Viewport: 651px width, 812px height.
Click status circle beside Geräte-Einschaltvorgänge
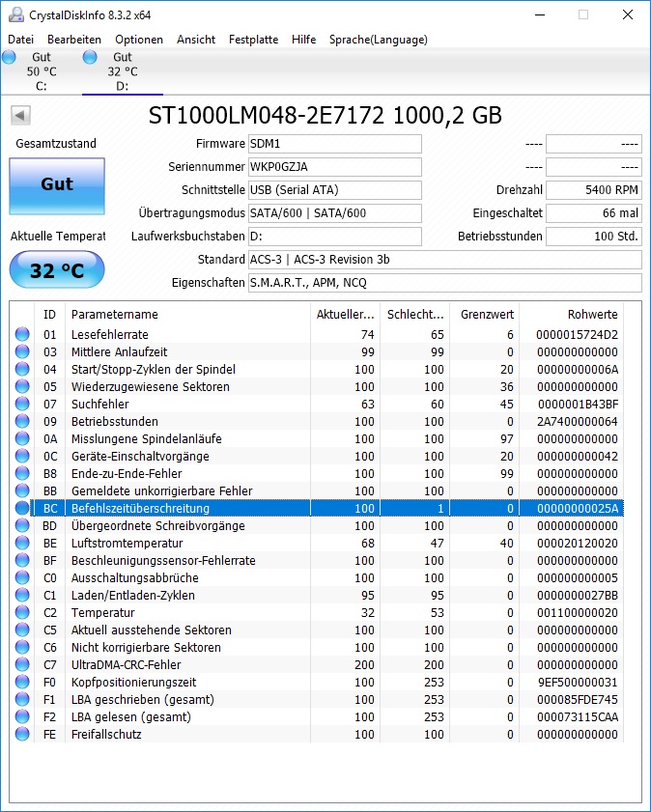coord(22,456)
